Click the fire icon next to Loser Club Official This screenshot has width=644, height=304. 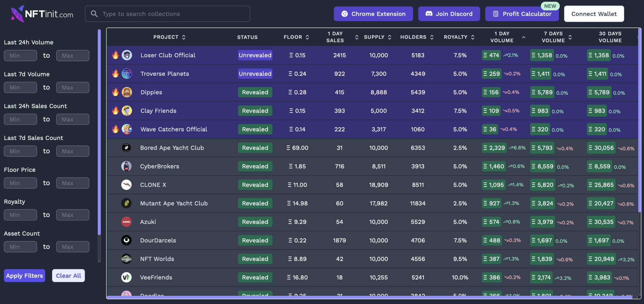pos(116,55)
